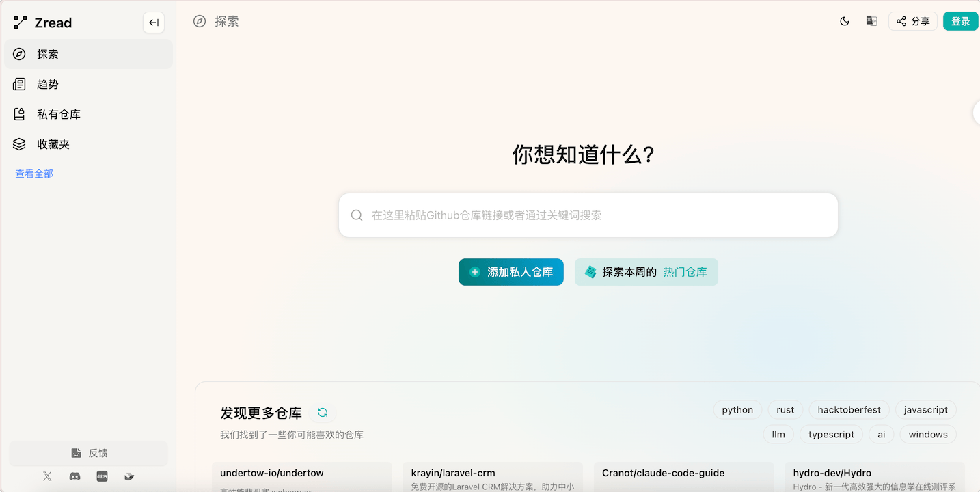Screen dimensions: 980x492
Task: Select the rust tag
Action: (785, 410)
